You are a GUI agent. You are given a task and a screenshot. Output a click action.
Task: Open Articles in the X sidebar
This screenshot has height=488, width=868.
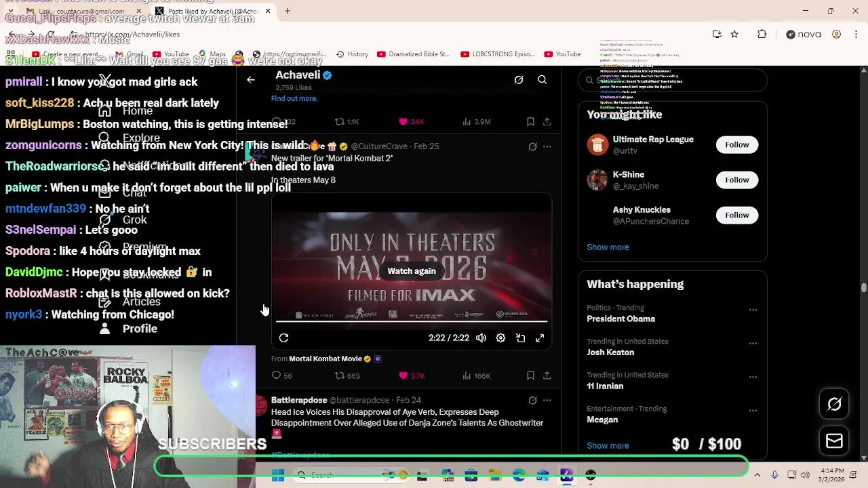pos(130,302)
